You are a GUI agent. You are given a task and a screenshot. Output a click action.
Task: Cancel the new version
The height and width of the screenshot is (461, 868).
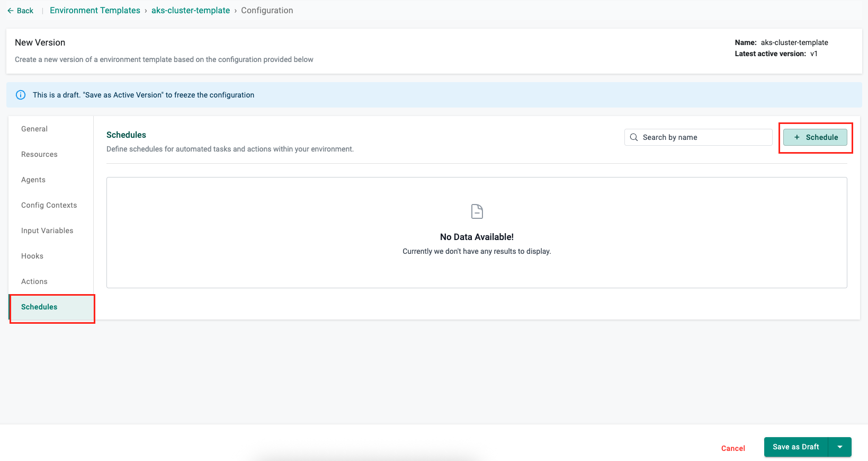[733, 448]
